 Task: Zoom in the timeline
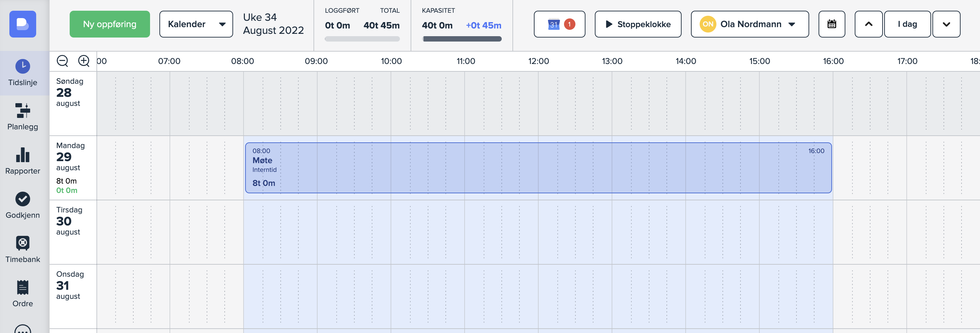pyautogui.click(x=84, y=61)
